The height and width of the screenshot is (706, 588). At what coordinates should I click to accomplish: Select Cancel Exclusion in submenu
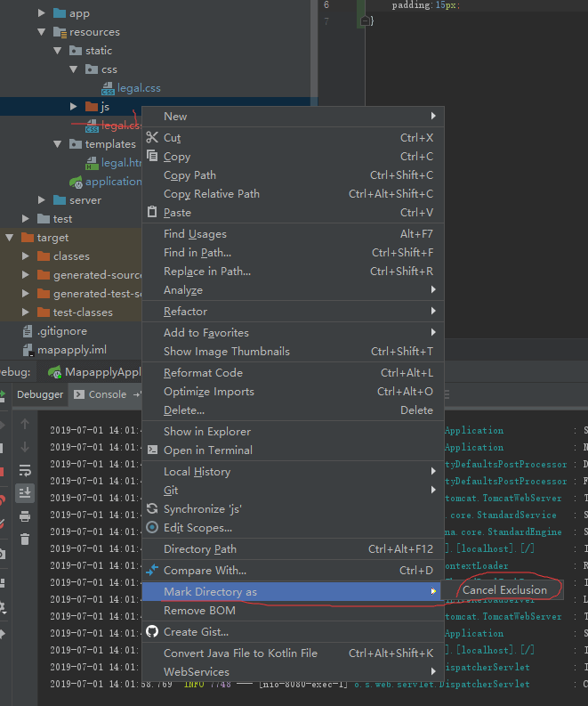pyautogui.click(x=504, y=590)
